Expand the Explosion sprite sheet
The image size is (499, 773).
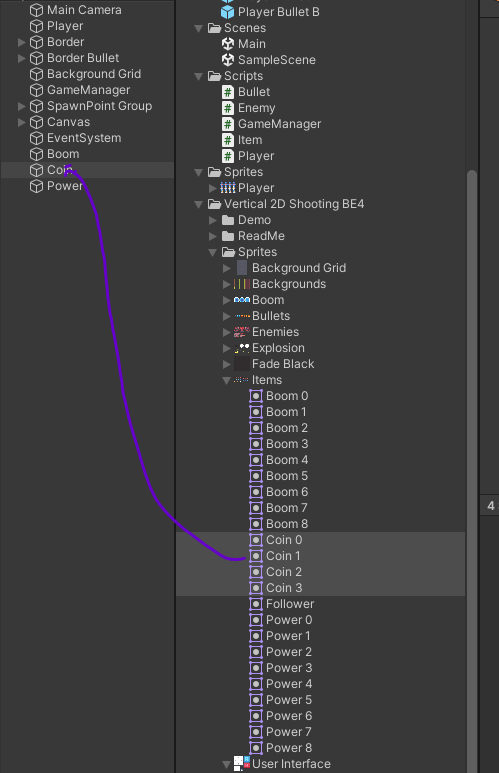pos(227,348)
